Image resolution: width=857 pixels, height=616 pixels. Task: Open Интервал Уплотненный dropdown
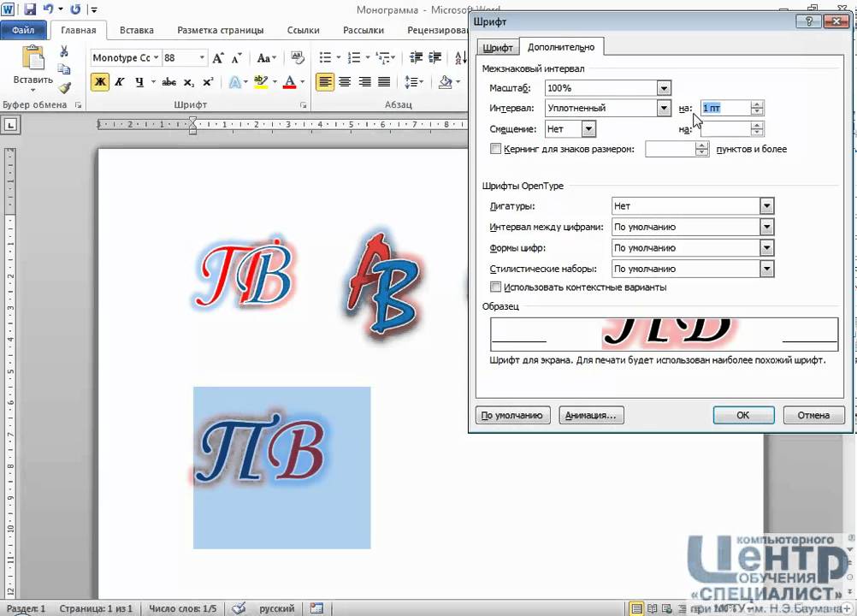coord(664,108)
